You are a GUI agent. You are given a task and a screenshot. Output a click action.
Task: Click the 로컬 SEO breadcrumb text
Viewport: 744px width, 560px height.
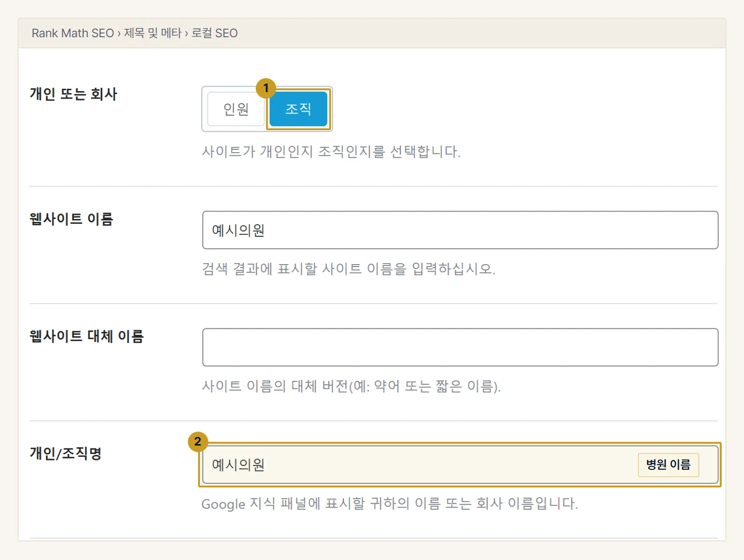[x=214, y=33]
